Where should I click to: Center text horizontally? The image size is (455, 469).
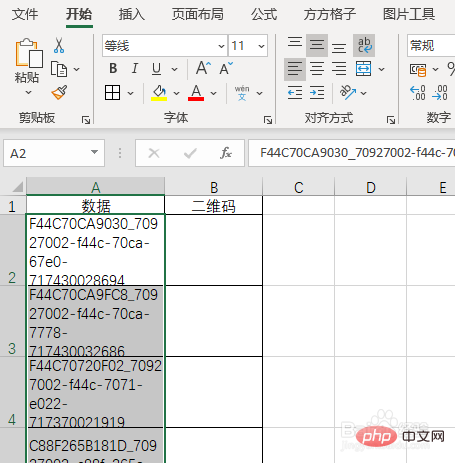coord(317,69)
